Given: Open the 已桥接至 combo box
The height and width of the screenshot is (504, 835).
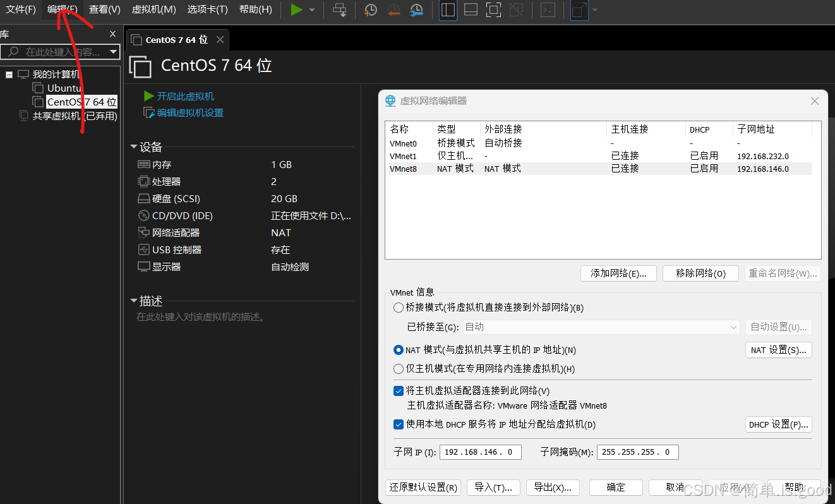Looking at the screenshot, I should [x=601, y=327].
